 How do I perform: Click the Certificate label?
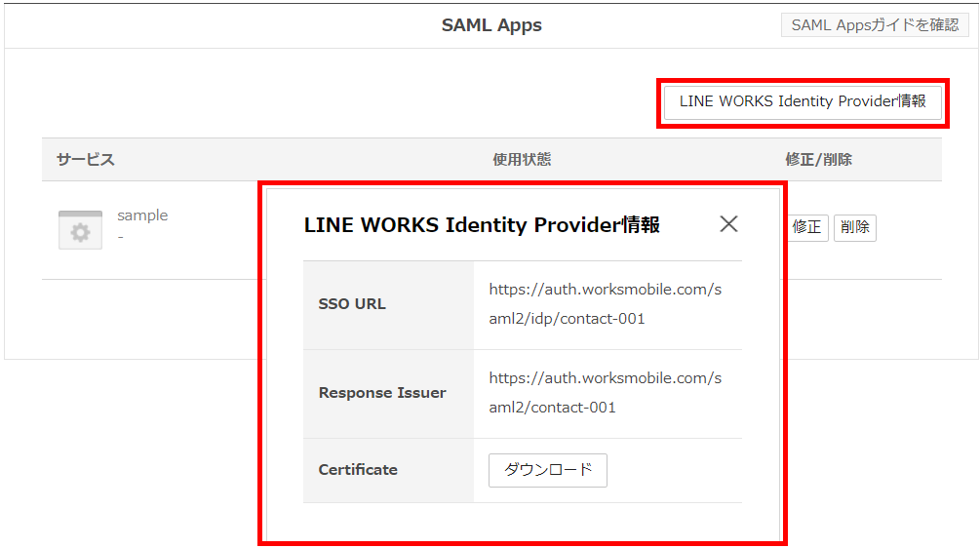pyautogui.click(x=358, y=470)
